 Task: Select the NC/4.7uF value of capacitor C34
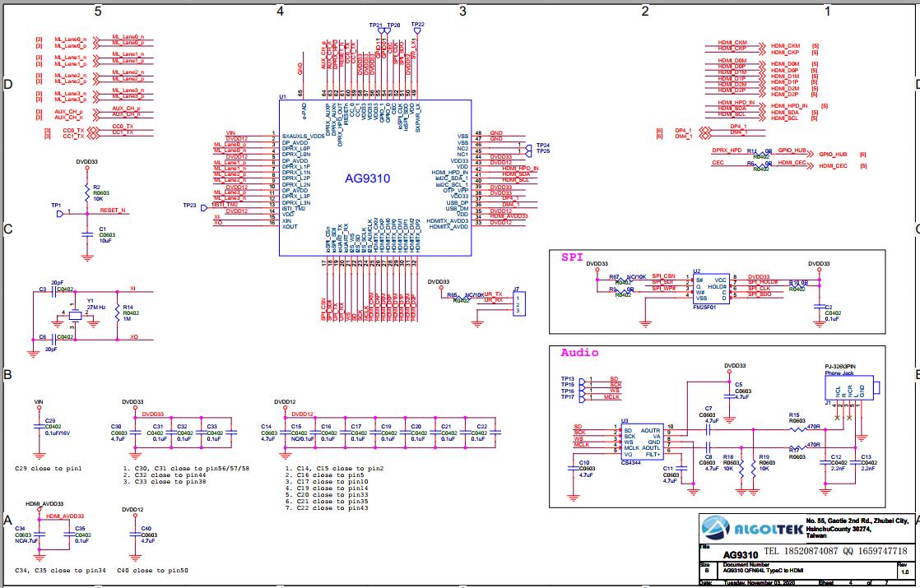[26, 540]
